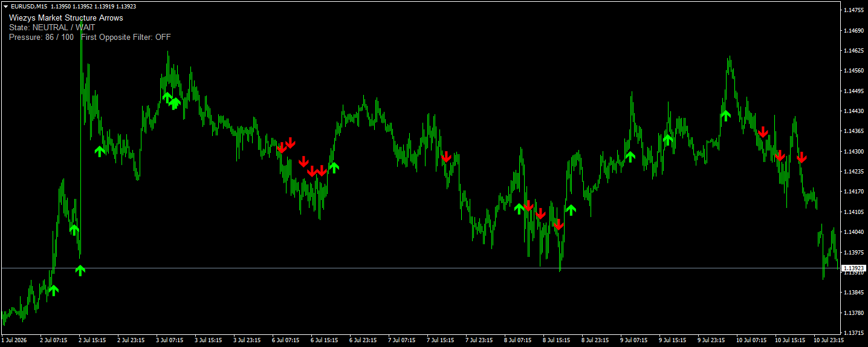868x347 pixels.
Task: Click the 2 Jul 23:15 time label
Action: point(131,340)
